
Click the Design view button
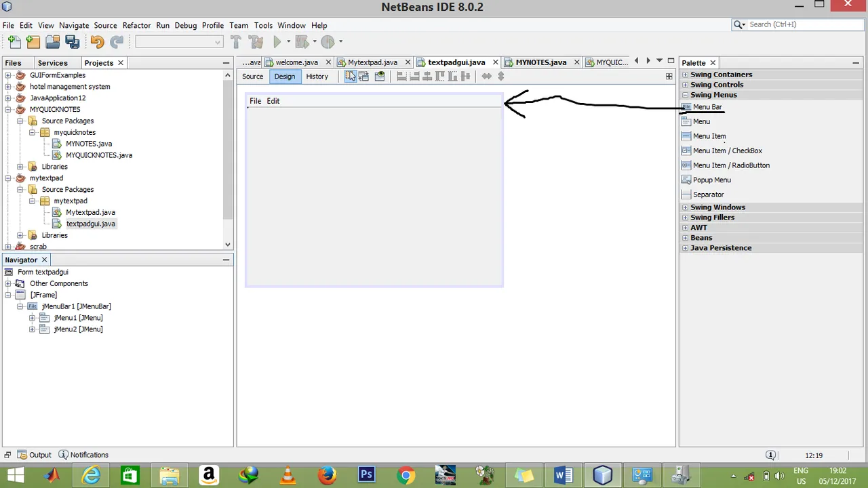[x=284, y=77]
